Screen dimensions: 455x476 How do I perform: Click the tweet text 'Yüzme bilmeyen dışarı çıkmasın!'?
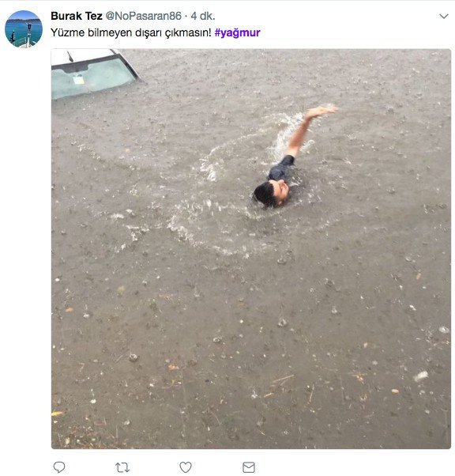coord(131,32)
